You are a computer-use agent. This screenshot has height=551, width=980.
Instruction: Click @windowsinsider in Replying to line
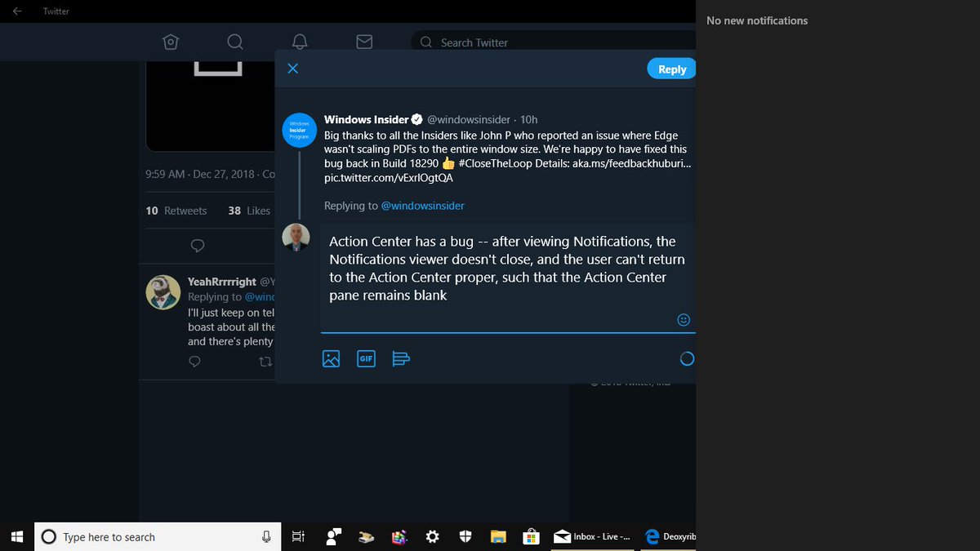coord(422,206)
